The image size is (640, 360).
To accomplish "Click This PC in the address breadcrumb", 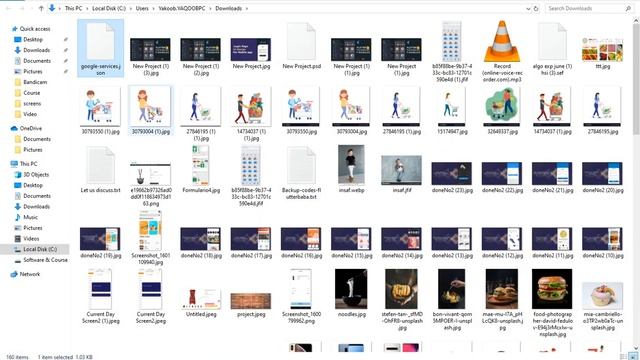I will [73, 8].
